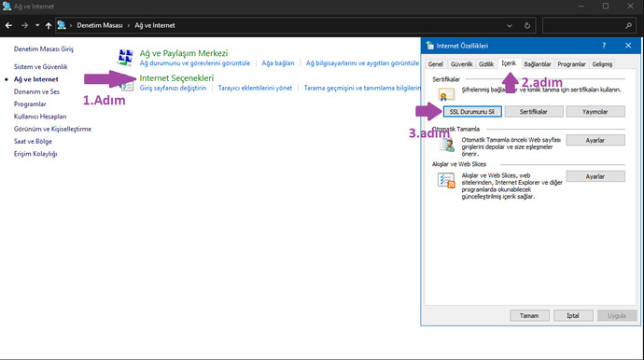Click Tarama geçmişini ve tanımlama bilgilerini link
The image size is (644, 360).
[x=362, y=88]
